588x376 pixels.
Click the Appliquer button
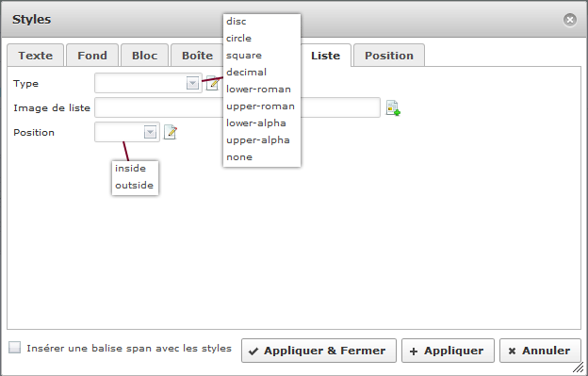pyautogui.click(x=448, y=351)
